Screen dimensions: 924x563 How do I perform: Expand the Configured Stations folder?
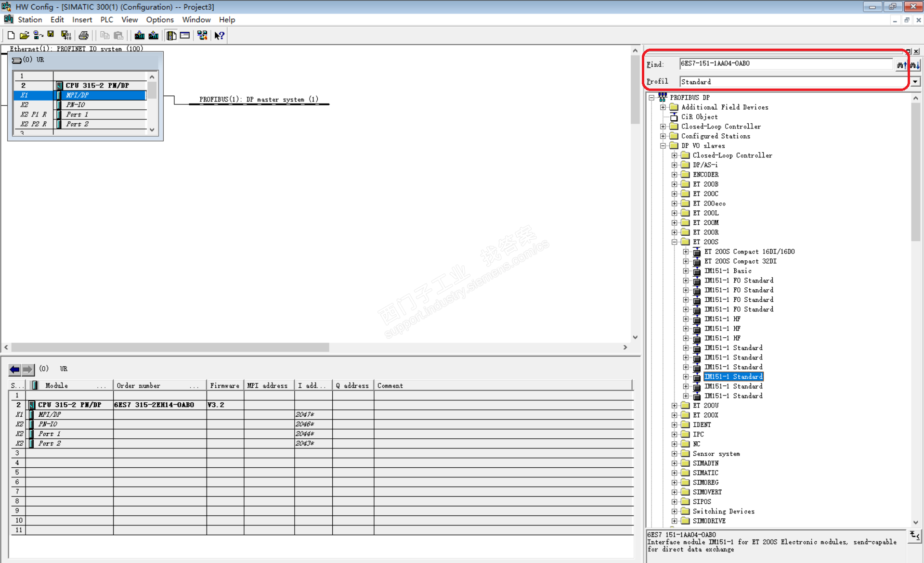tap(663, 136)
